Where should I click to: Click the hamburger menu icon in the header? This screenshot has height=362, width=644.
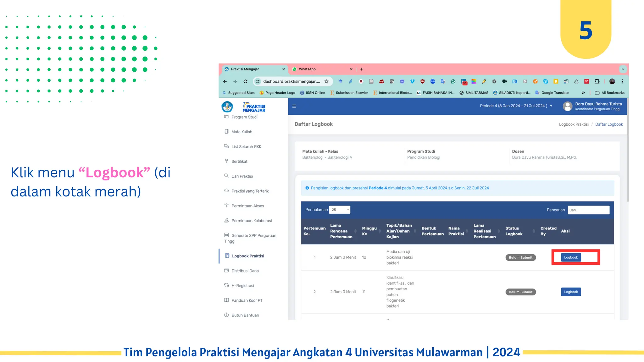294,106
